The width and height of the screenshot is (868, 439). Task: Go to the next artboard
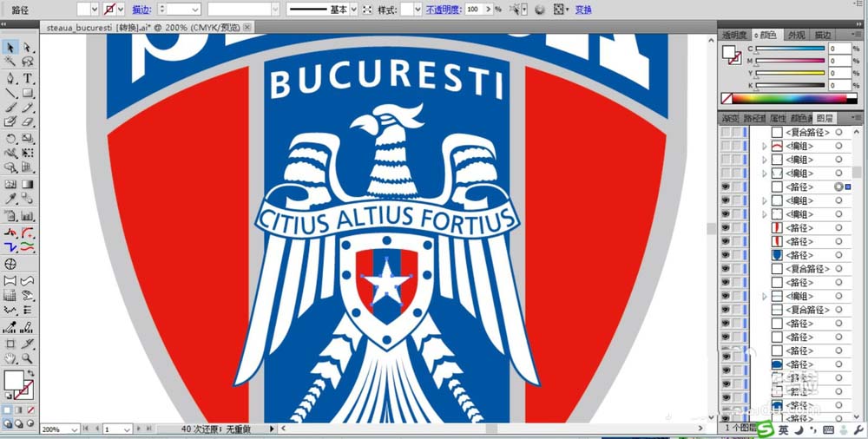pos(138,429)
